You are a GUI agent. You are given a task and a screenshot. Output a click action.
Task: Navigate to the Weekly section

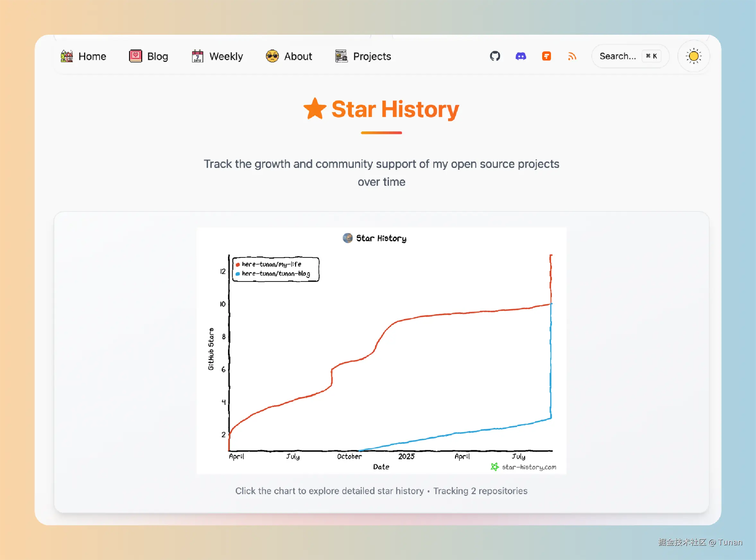[x=226, y=56]
